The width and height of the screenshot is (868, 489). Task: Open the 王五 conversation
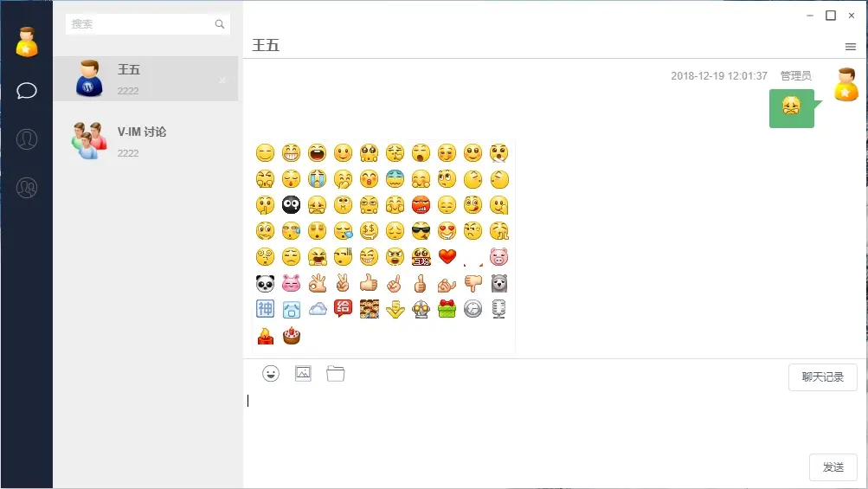pyautogui.click(x=146, y=79)
